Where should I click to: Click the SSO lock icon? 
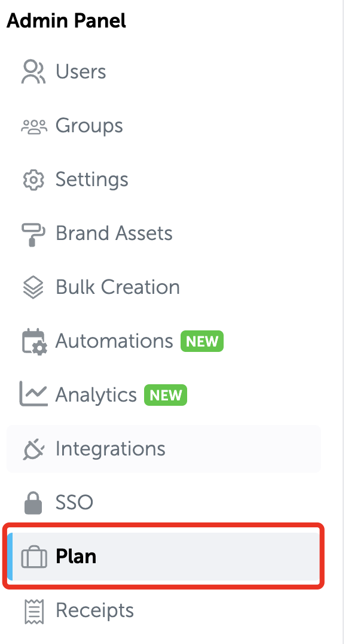pos(33,503)
